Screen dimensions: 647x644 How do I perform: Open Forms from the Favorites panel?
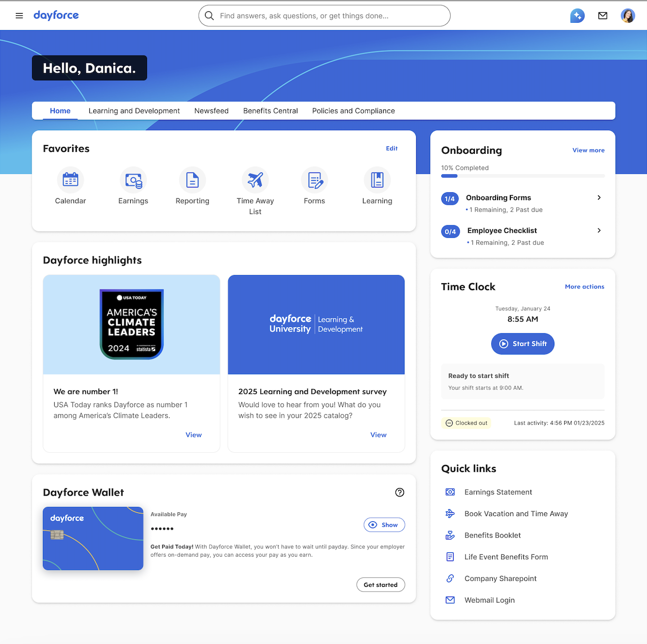315,180
